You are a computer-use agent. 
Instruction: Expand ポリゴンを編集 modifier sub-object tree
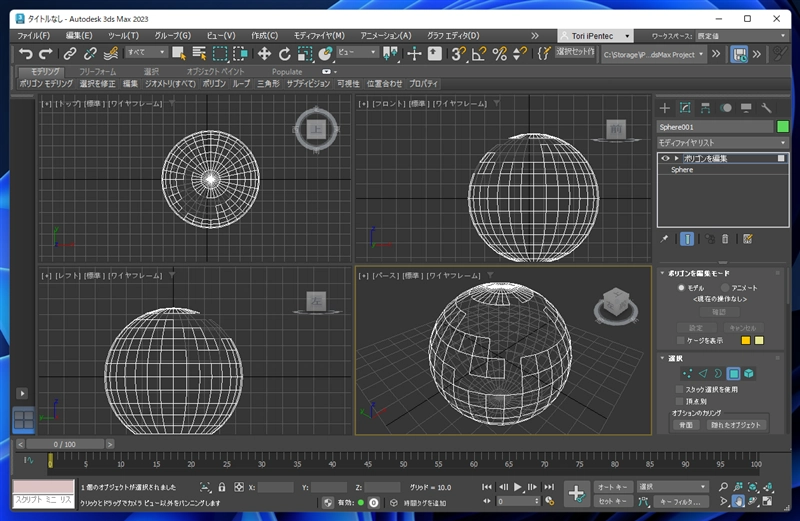tap(677, 158)
